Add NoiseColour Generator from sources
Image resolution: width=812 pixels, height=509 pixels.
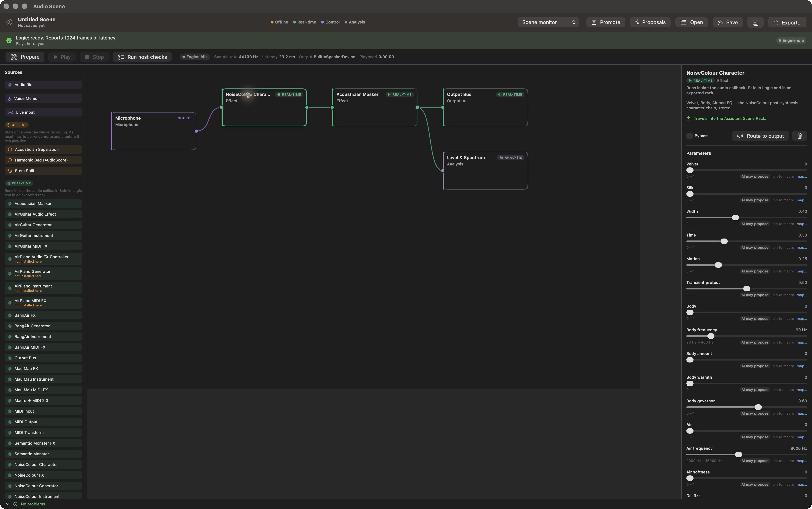click(43, 486)
